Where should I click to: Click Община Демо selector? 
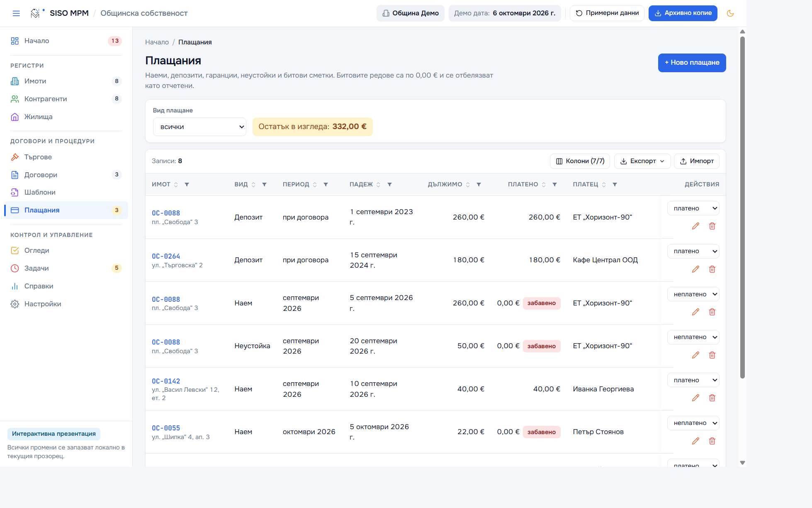click(410, 13)
